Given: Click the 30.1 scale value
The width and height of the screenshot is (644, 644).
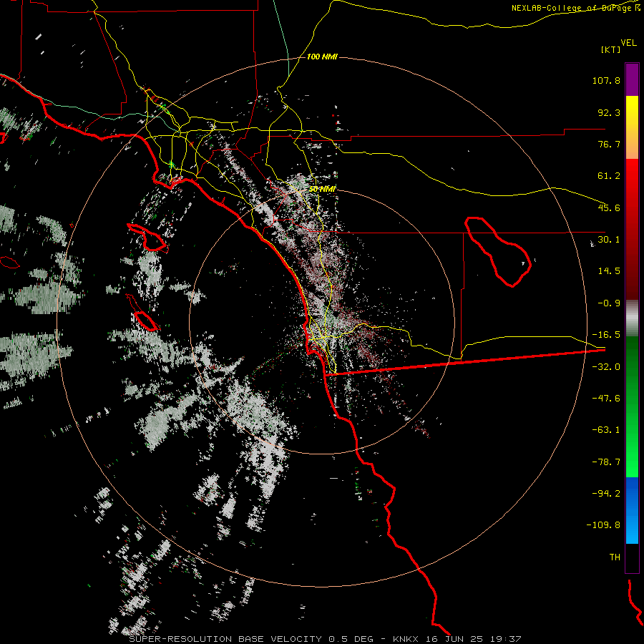Looking at the screenshot, I should click(609, 240).
